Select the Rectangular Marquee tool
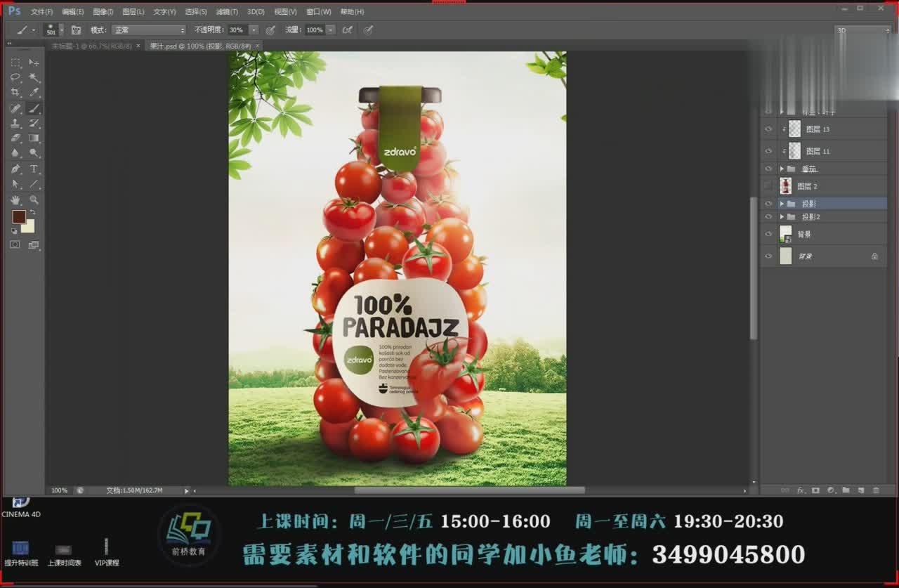Viewport: 899px width, 588px height. 15,63
